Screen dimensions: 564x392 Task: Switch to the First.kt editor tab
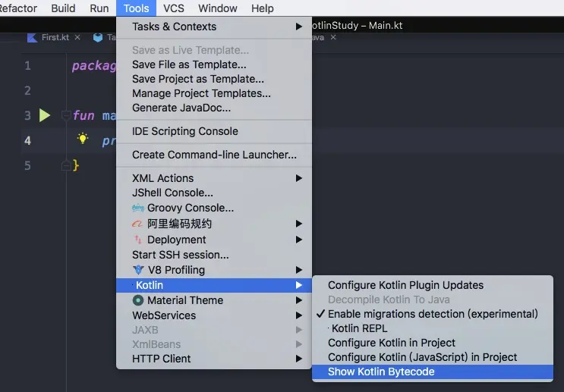[x=55, y=37]
